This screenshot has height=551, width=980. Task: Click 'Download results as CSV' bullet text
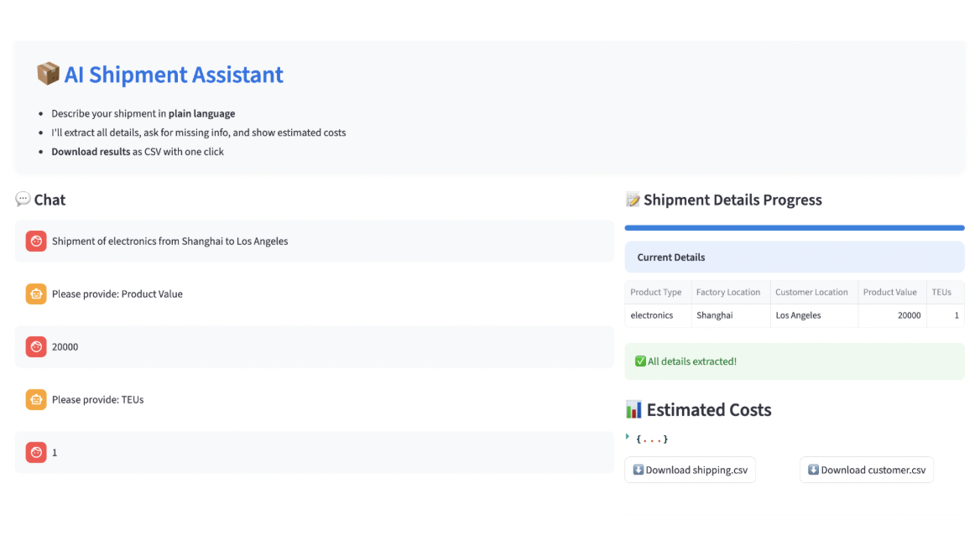coord(138,151)
